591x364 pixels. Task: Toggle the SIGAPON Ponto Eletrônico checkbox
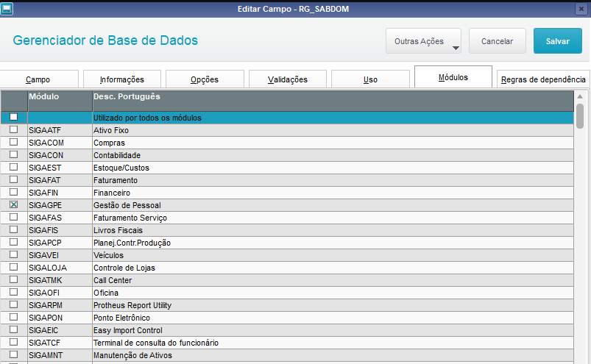point(13,317)
